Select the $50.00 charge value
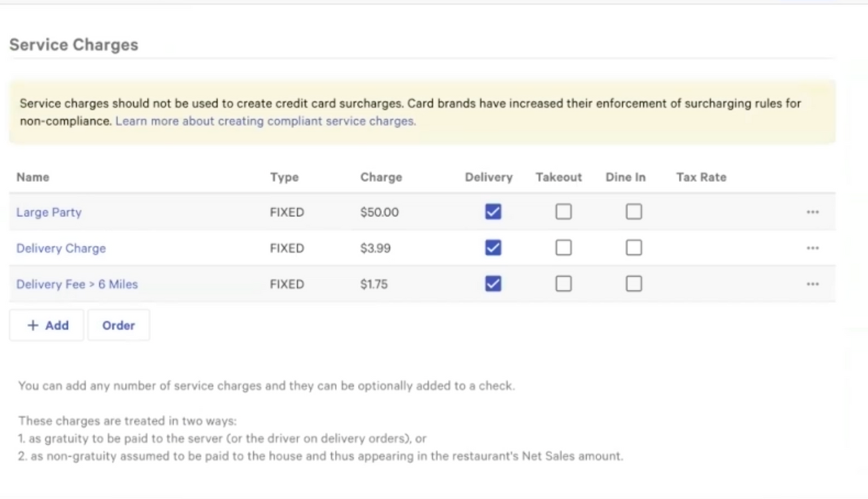The height and width of the screenshot is (499, 868). point(379,212)
